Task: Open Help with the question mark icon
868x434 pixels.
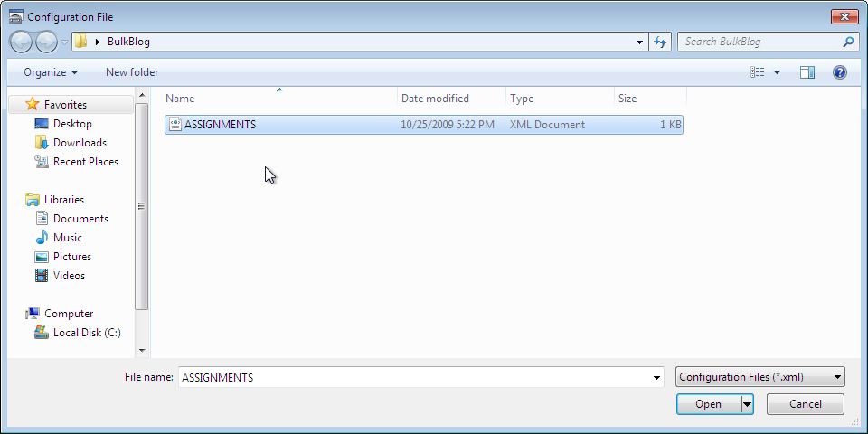Action: pyautogui.click(x=839, y=72)
